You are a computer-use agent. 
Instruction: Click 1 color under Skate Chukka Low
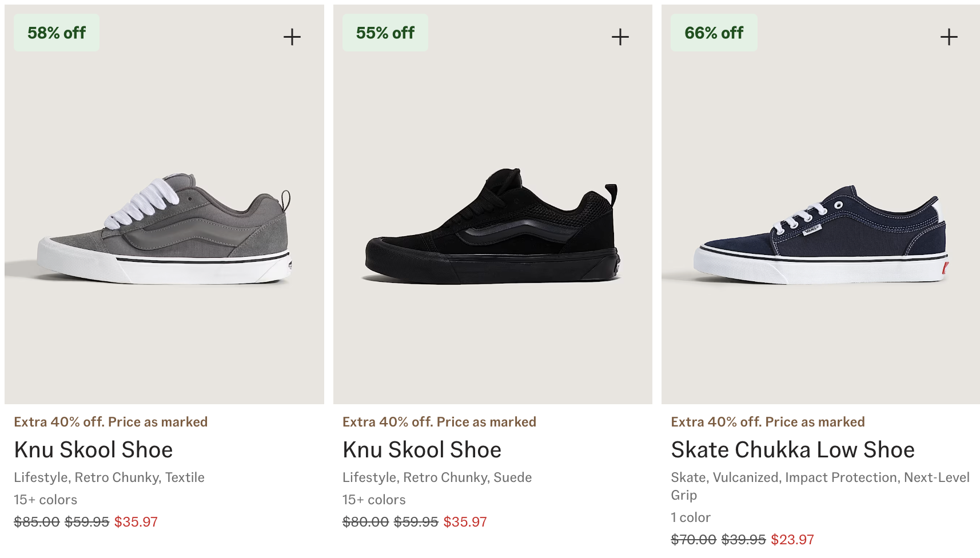[691, 517]
